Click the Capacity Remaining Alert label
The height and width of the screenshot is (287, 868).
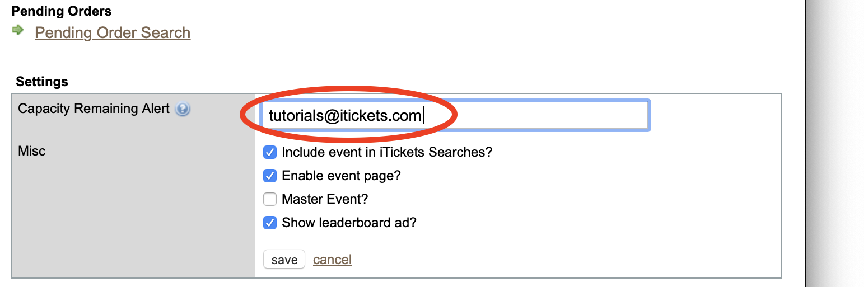point(94,109)
